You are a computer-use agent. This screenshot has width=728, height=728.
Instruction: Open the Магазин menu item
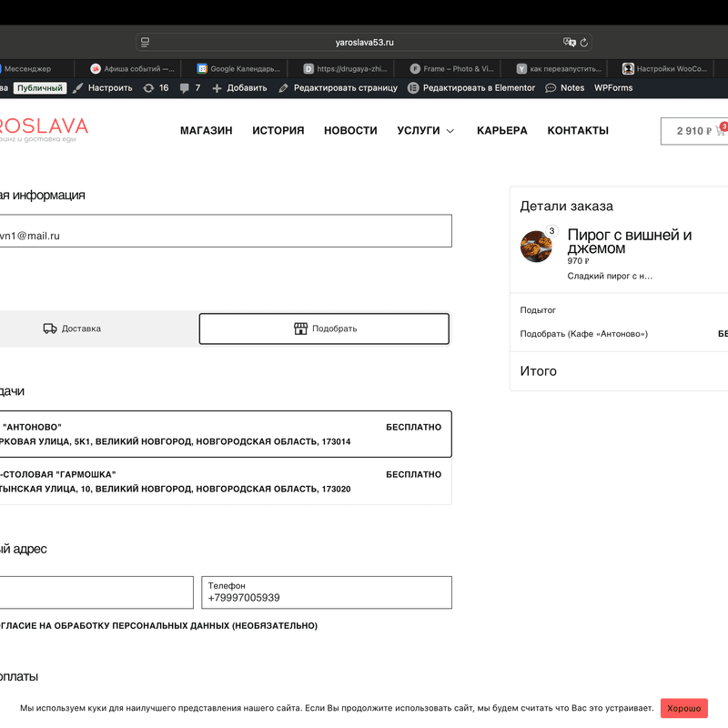pyautogui.click(x=206, y=131)
